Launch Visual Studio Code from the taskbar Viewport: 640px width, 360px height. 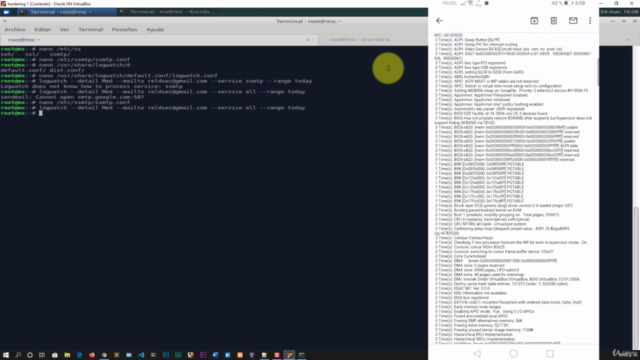pos(141,355)
